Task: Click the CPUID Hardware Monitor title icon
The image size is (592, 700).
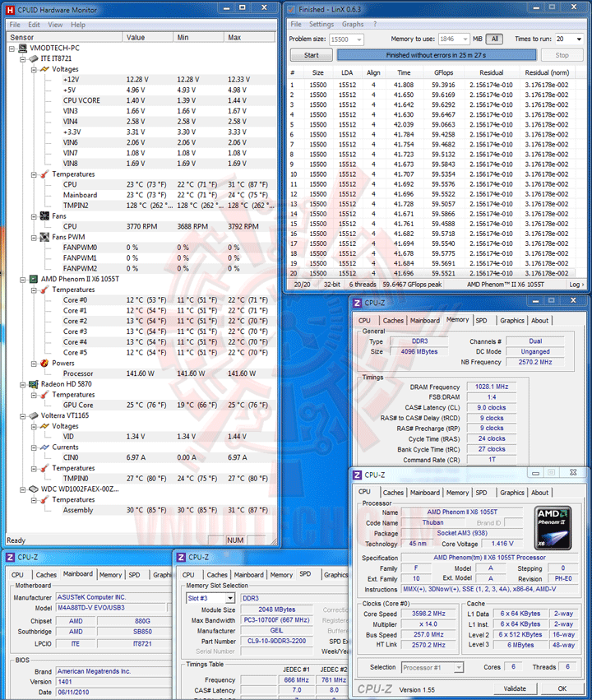Action: 10,9
